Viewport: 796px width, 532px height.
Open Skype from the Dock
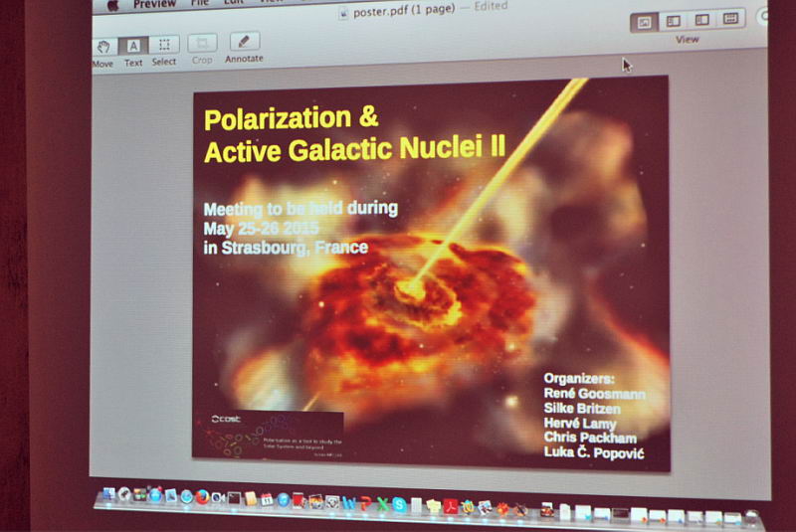pyautogui.click(x=399, y=505)
